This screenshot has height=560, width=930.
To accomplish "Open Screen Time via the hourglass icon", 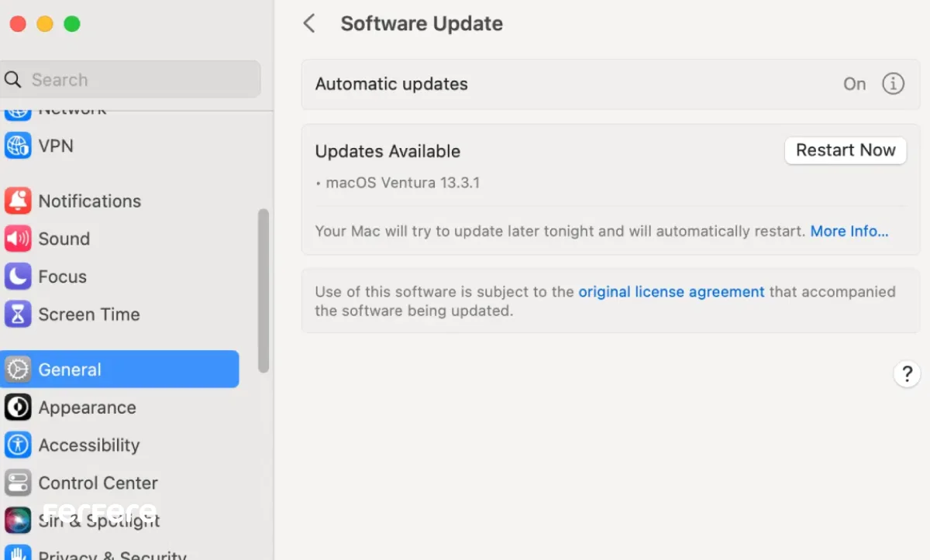I will (x=18, y=314).
